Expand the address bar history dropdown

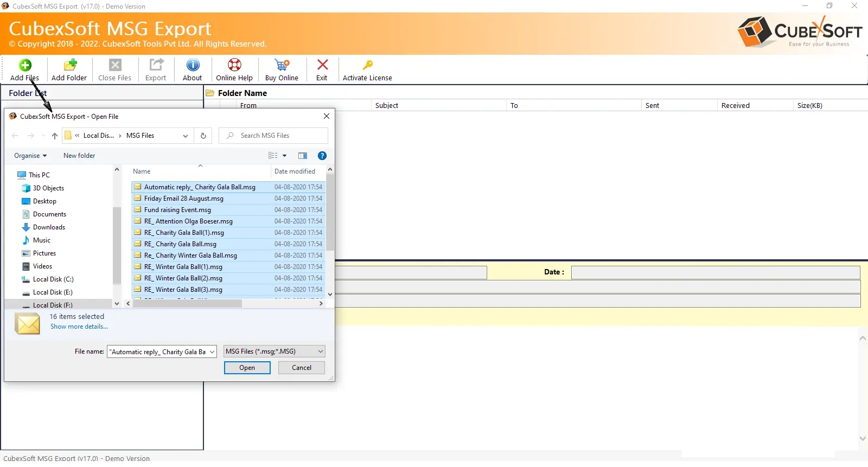tap(186, 136)
